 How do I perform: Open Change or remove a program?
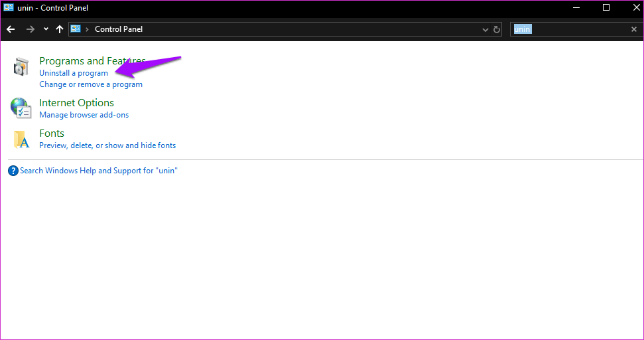click(x=91, y=84)
